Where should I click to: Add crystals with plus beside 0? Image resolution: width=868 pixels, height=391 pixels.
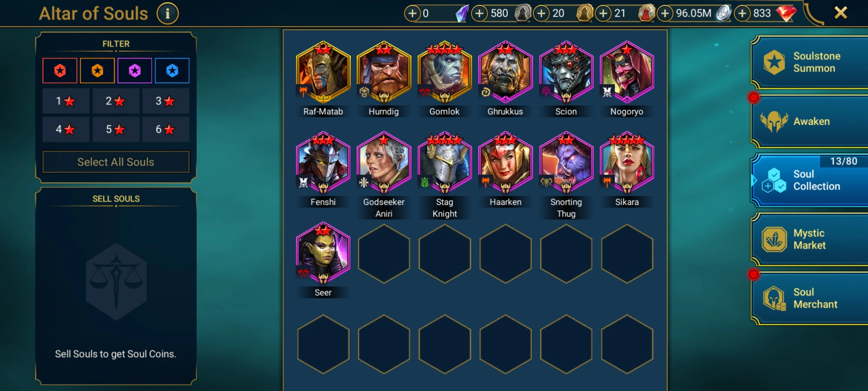[412, 13]
